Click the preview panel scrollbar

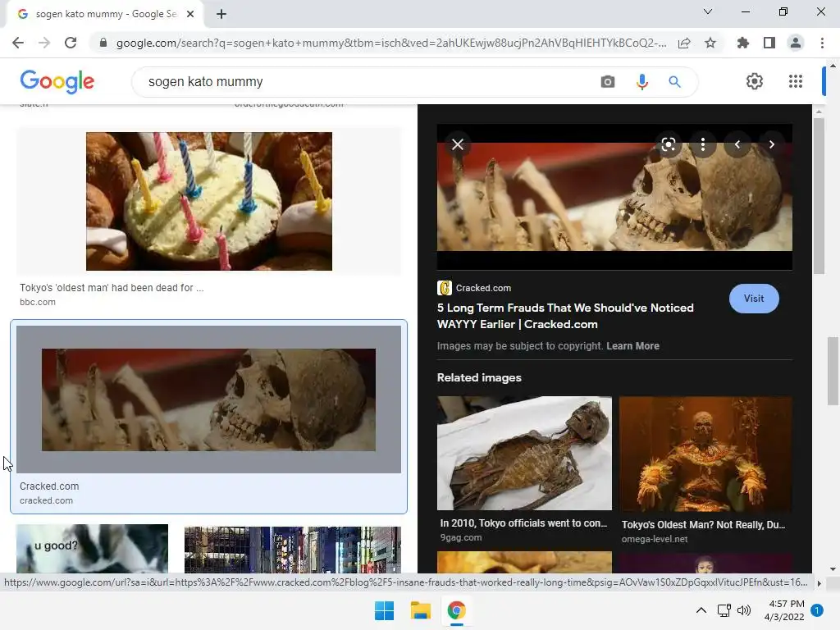tap(819, 196)
